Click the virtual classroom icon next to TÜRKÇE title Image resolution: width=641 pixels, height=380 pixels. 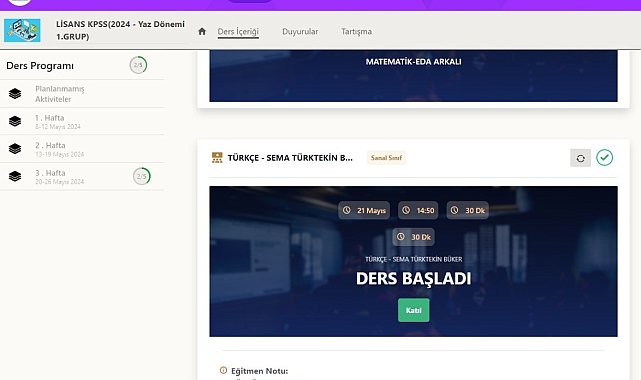pyautogui.click(x=217, y=158)
